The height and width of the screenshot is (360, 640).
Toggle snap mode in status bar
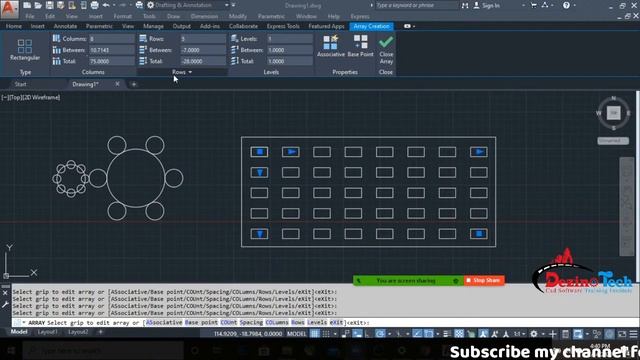326,334
